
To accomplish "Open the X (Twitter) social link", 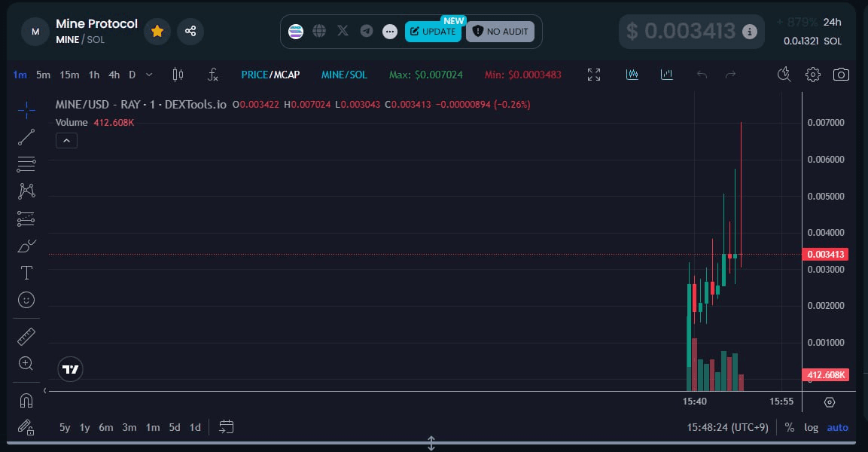I will click(343, 31).
